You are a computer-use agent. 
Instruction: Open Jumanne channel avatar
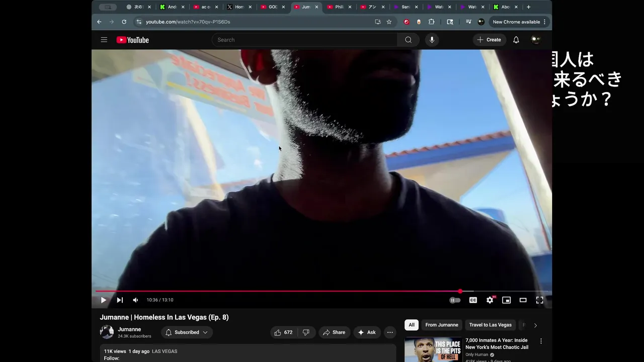[x=107, y=332]
